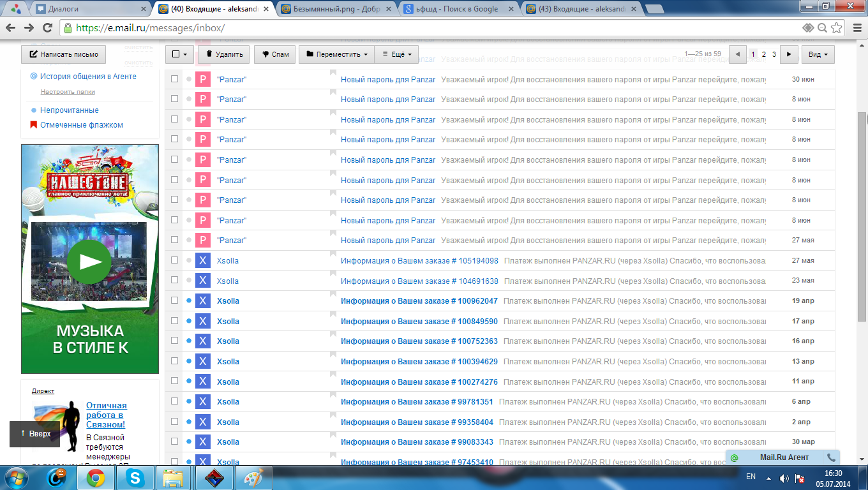The width and height of the screenshot is (868, 490).
Task: Click EN language indicator in taskbar
Action: coord(751,477)
